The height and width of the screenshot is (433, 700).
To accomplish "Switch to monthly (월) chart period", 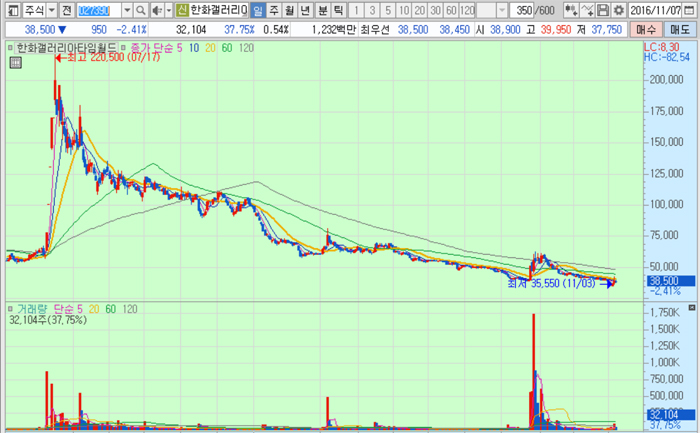I will click(x=290, y=10).
